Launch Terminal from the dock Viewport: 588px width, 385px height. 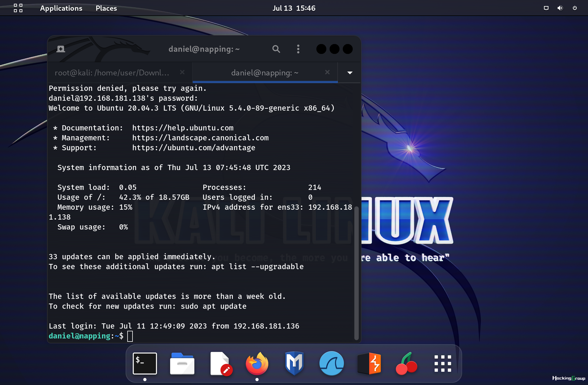[145, 363]
